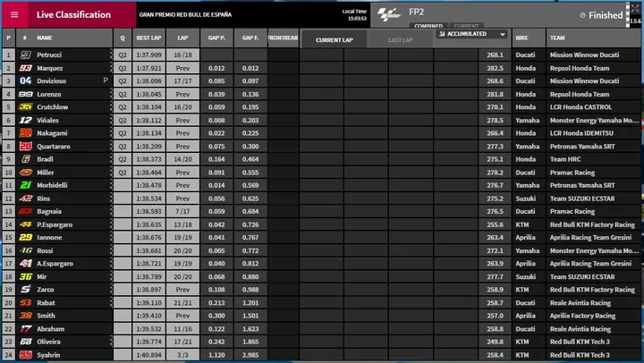Screen dimensions: 644x363
Task: Click Marquez's top speed 282.5
Action: click(495, 68)
